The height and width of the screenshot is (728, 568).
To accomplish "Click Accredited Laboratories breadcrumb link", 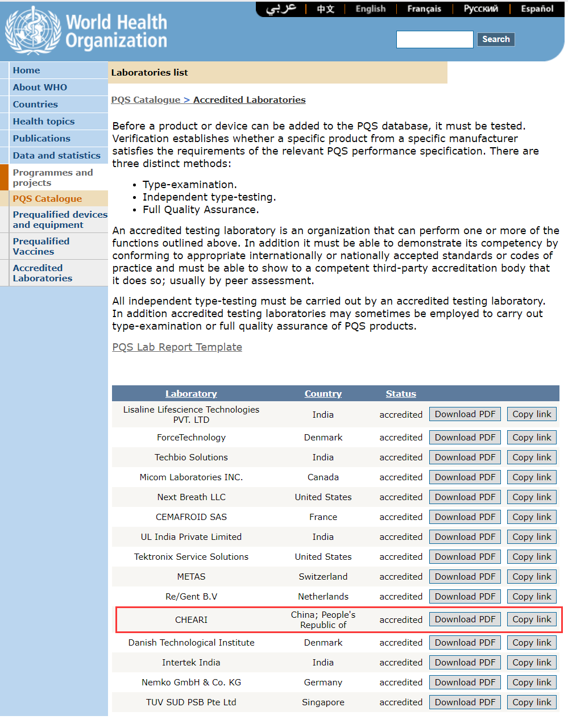I will click(250, 100).
